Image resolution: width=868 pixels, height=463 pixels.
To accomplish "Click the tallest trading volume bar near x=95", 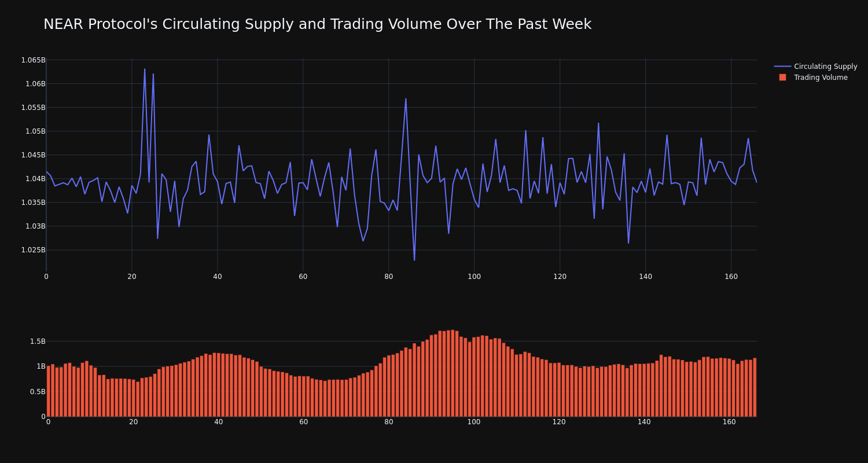I will 453,373.
